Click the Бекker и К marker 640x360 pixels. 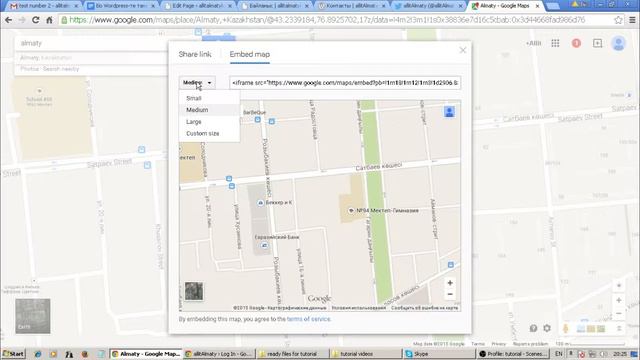260,202
